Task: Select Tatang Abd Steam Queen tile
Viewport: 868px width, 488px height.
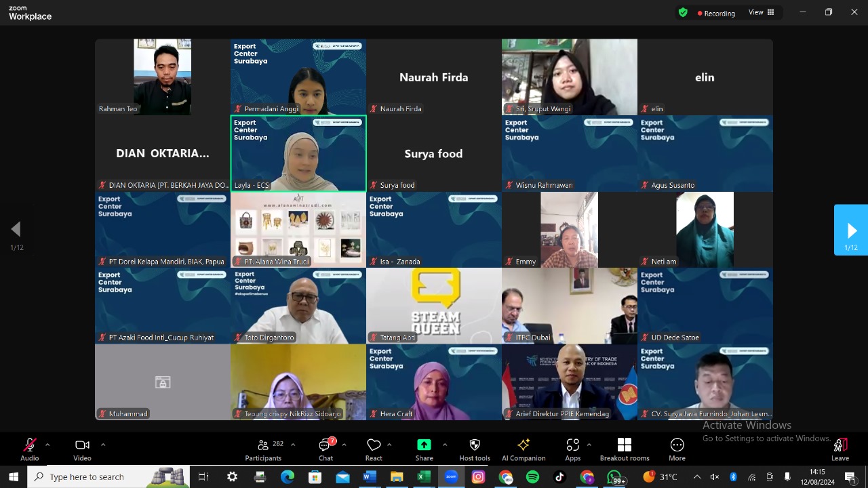Action: pos(434,306)
